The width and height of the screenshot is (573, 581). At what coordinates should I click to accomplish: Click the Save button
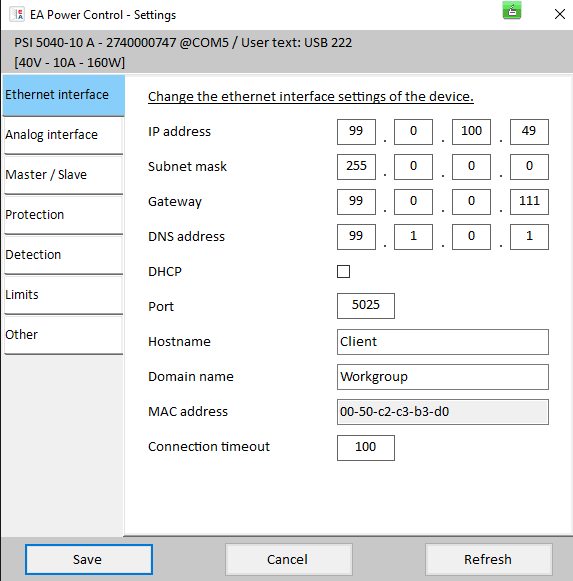coord(89,559)
